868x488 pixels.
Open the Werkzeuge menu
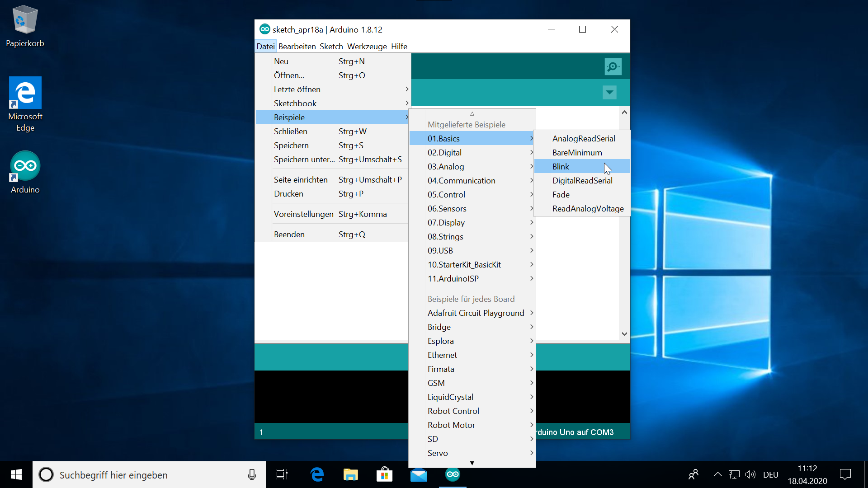[367, 46]
